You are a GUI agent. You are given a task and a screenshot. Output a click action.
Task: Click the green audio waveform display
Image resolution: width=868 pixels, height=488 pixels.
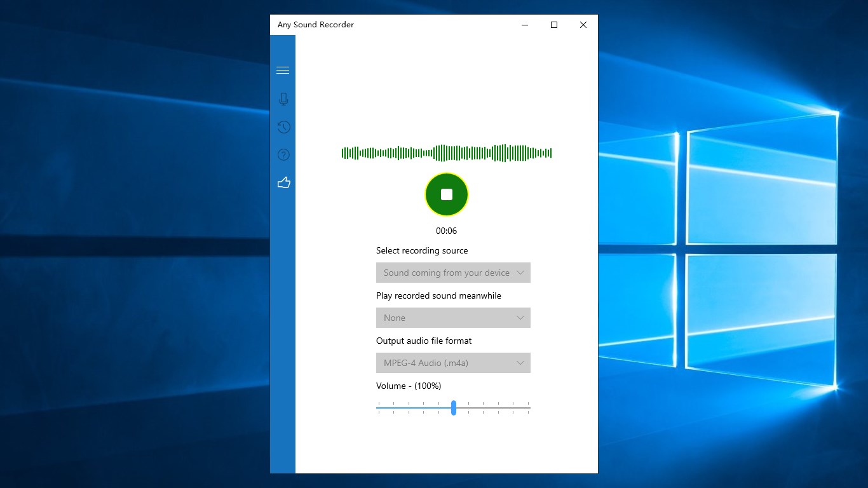[447, 153]
